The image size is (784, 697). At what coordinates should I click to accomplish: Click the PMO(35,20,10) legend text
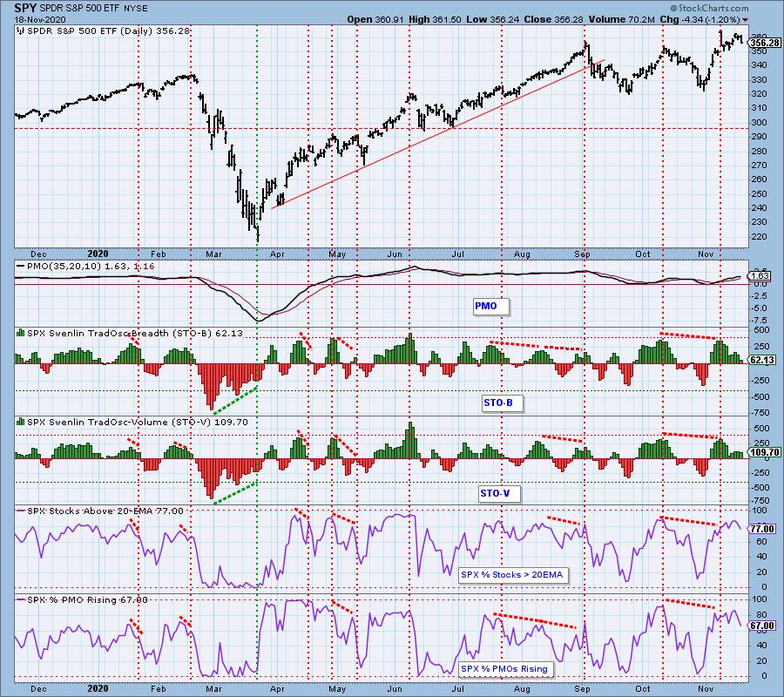pyautogui.click(x=91, y=267)
